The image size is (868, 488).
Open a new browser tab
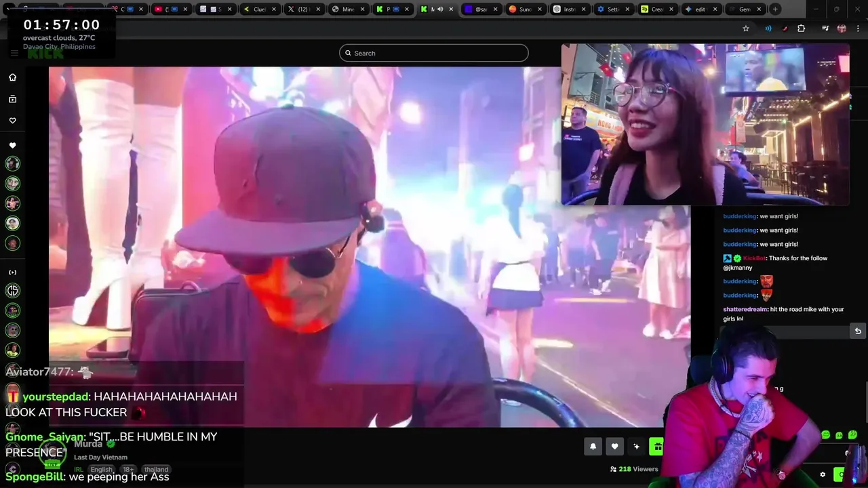point(775,9)
